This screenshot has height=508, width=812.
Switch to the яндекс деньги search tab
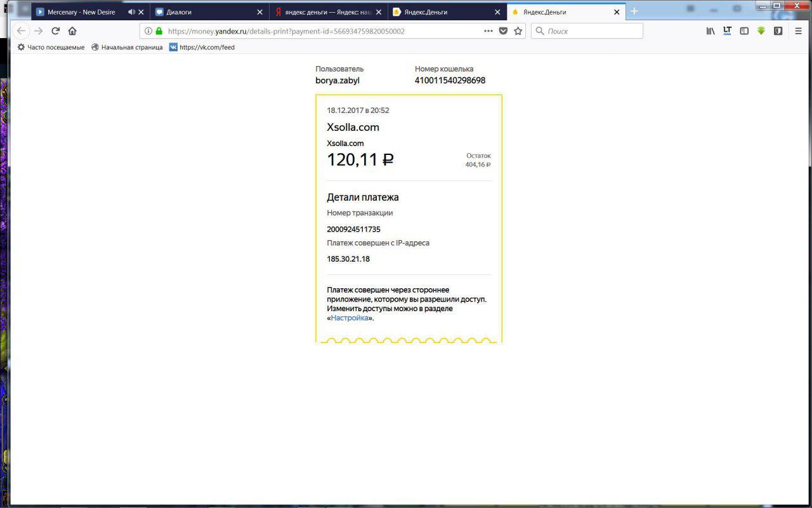(329, 12)
